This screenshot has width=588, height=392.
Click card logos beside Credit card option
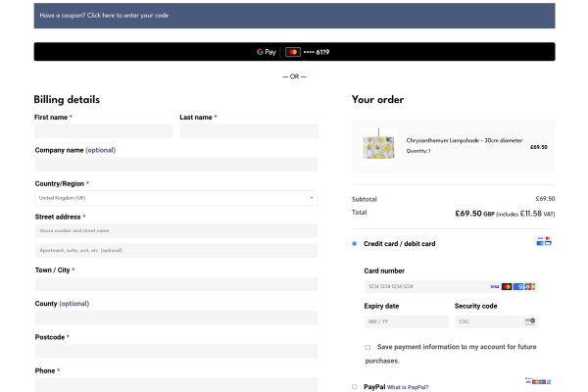(x=544, y=241)
